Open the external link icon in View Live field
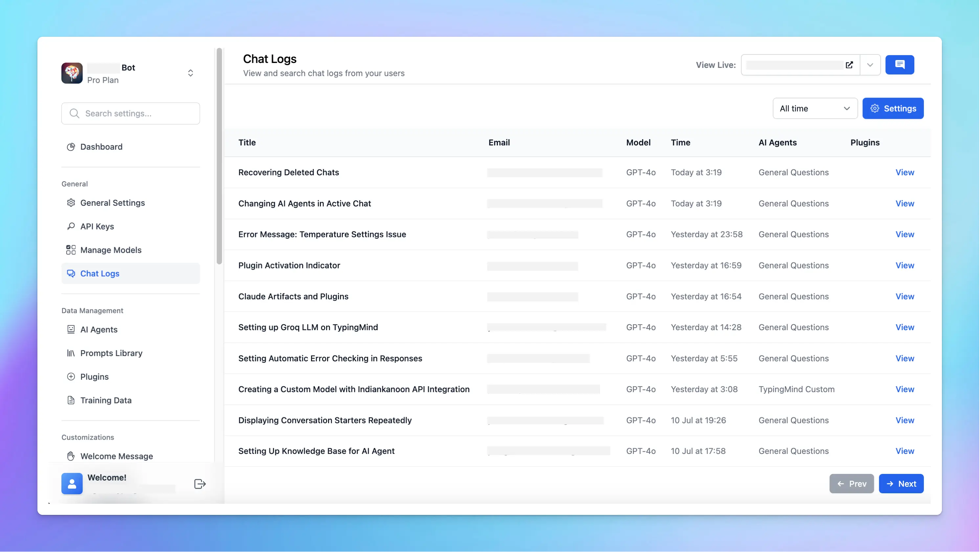Image resolution: width=980 pixels, height=552 pixels. click(x=849, y=65)
